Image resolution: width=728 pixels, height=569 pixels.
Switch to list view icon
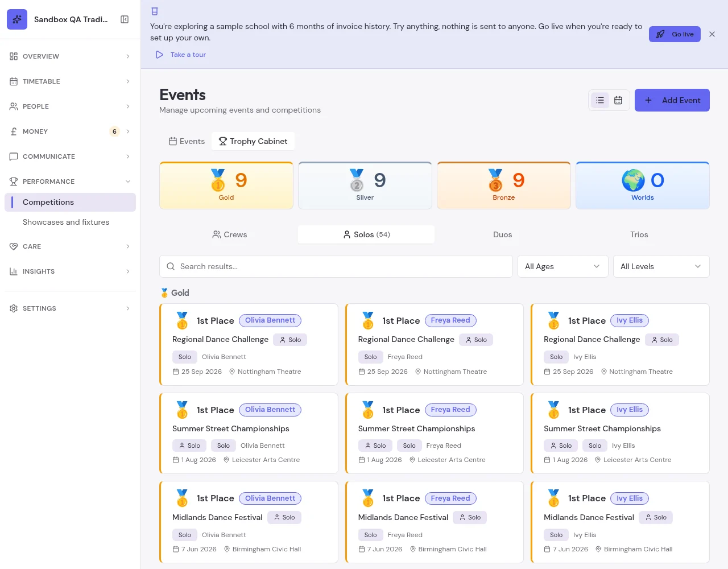[x=600, y=100]
